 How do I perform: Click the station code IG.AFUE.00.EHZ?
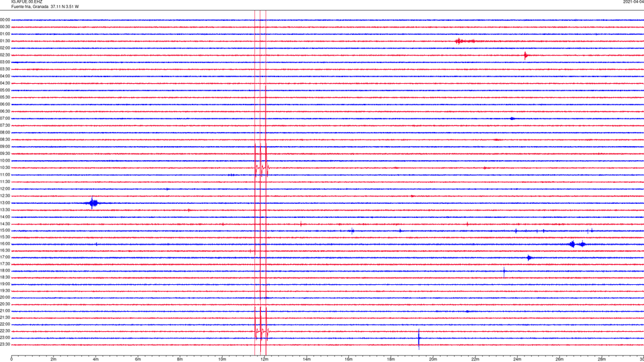27,2
